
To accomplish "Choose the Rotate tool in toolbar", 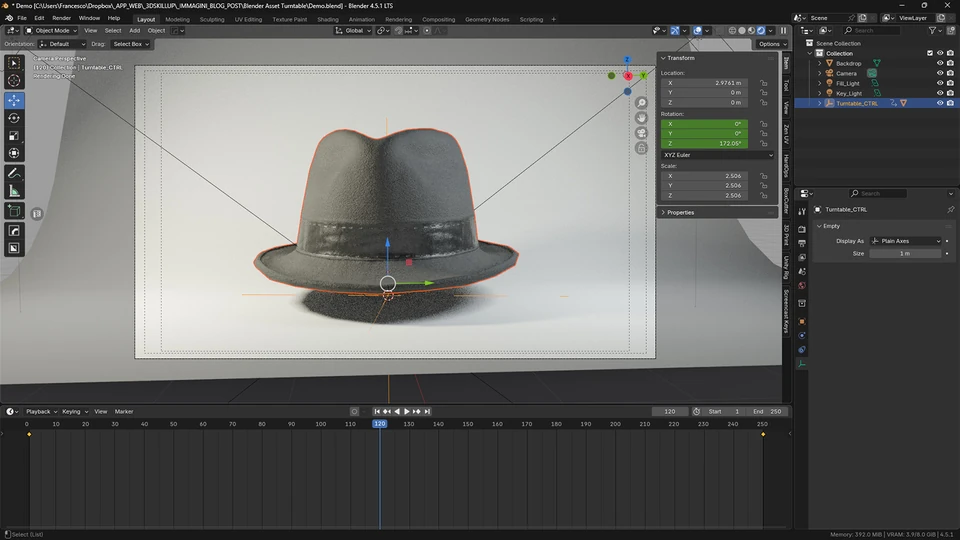I will (14, 118).
